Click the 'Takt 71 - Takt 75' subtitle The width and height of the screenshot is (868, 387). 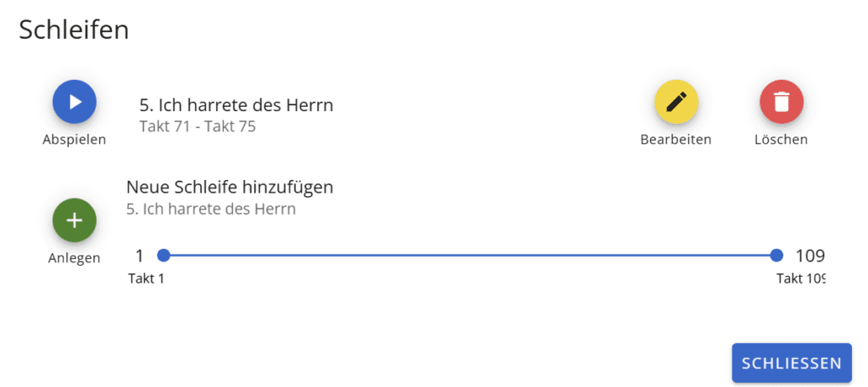(x=198, y=127)
